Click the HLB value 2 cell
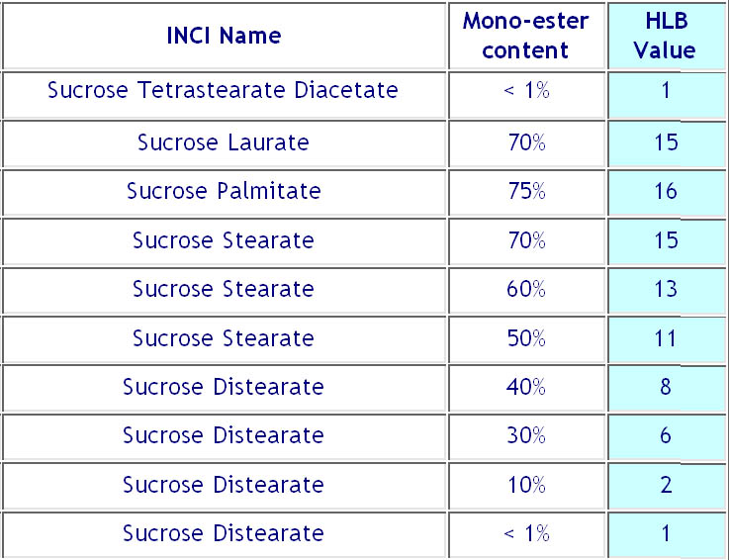729x560 pixels. pos(666,485)
